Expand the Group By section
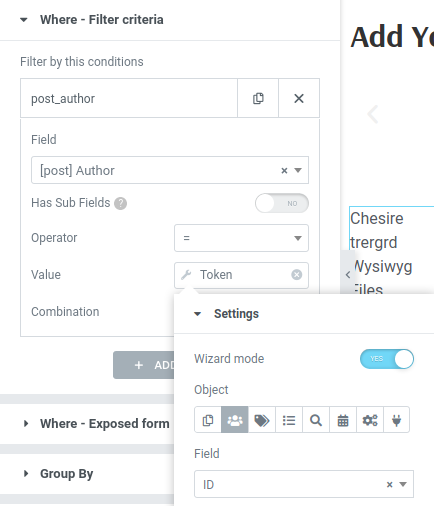Viewport: 434px width, 506px height. [x=67, y=474]
